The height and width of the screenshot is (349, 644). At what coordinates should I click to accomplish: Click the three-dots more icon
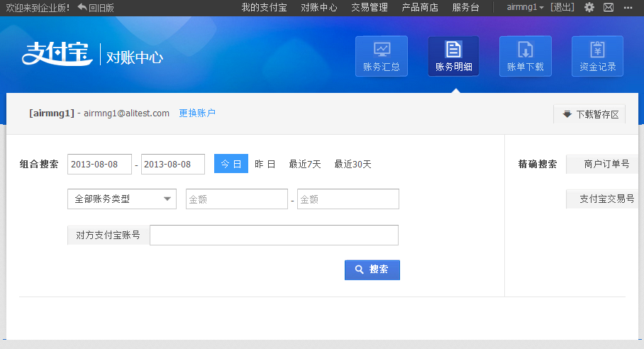tap(628, 8)
